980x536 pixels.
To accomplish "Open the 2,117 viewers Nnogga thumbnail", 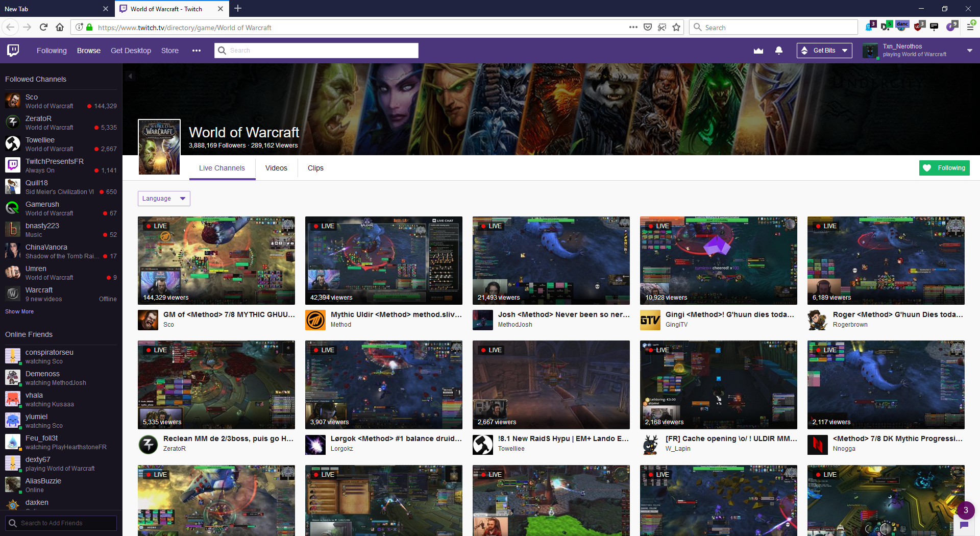I will tap(886, 385).
